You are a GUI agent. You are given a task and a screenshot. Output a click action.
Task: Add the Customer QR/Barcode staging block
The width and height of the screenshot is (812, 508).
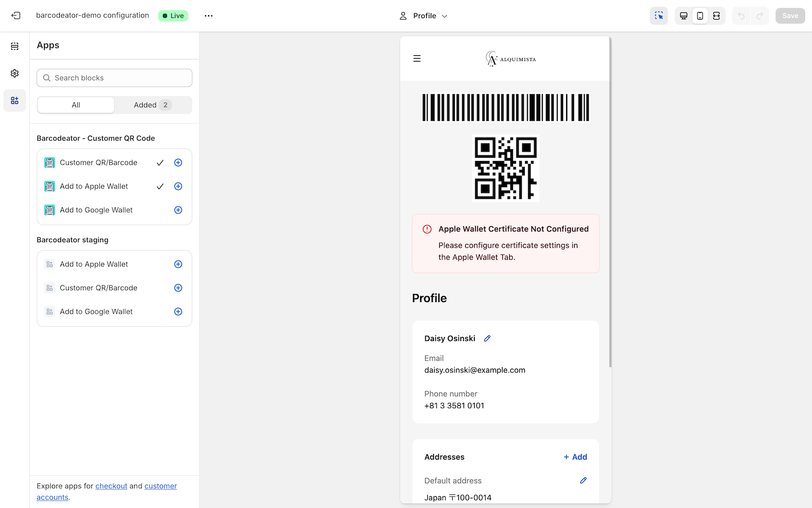[178, 287]
